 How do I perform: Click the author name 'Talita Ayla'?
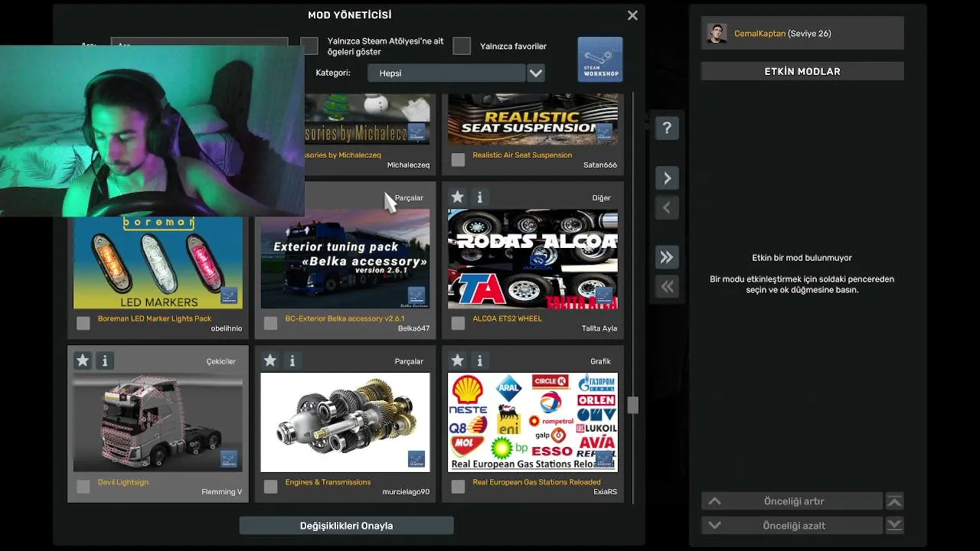tap(599, 328)
